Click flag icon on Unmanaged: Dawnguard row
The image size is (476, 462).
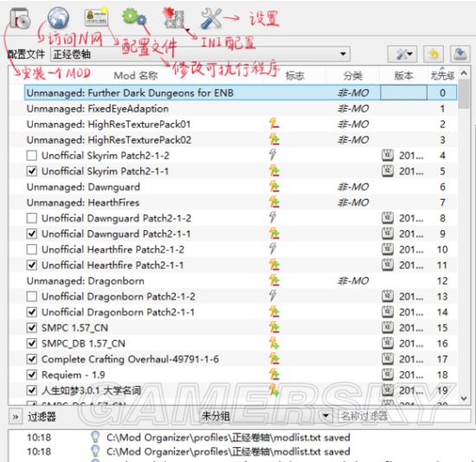[273, 187]
